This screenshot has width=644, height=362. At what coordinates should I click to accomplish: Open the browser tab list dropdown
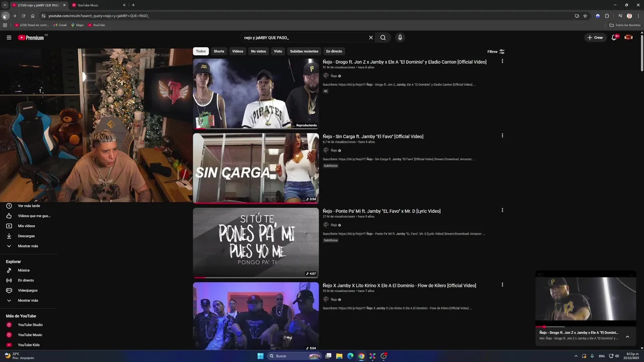[x=5, y=5]
